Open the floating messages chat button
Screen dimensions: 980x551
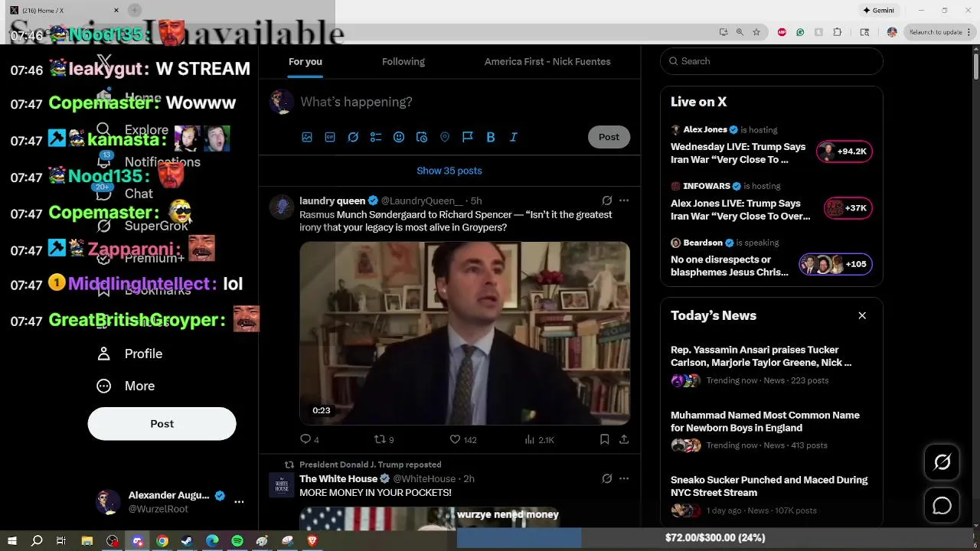click(x=942, y=506)
